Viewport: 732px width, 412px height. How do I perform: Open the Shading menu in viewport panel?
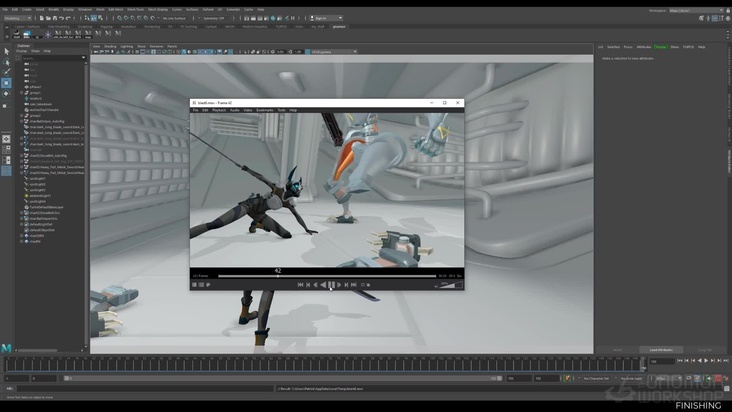coord(111,46)
